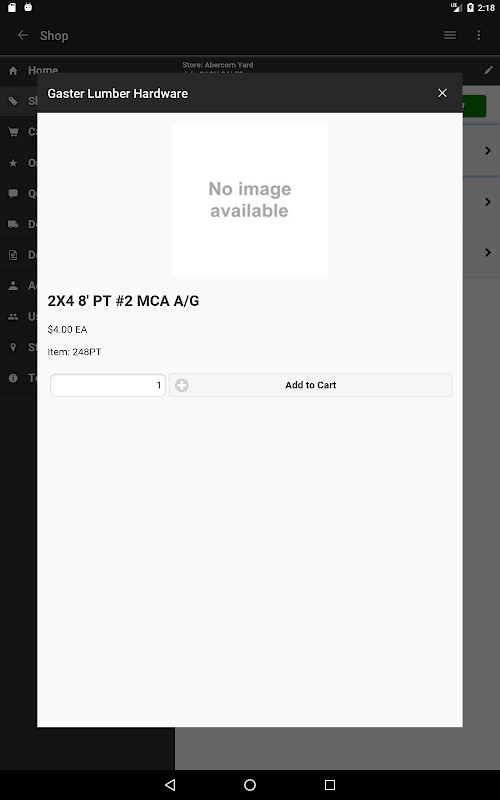
Task: Click the pencil edit icon near the store name
Action: [488, 70]
